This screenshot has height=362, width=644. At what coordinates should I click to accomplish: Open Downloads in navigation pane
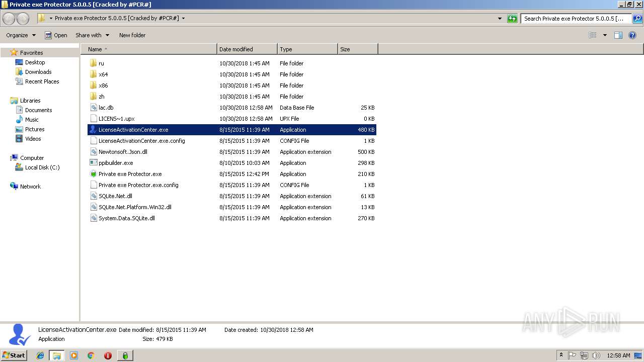(x=38, y=72)
